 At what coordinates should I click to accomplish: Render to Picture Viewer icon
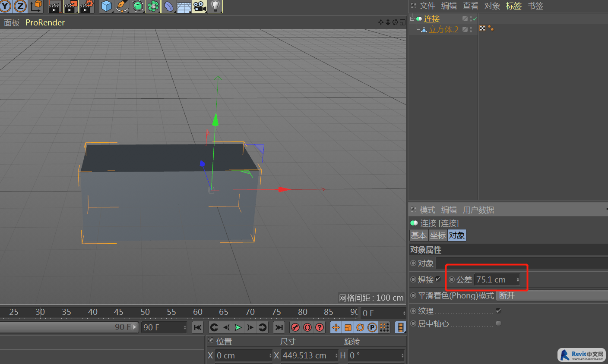(71, 6)
